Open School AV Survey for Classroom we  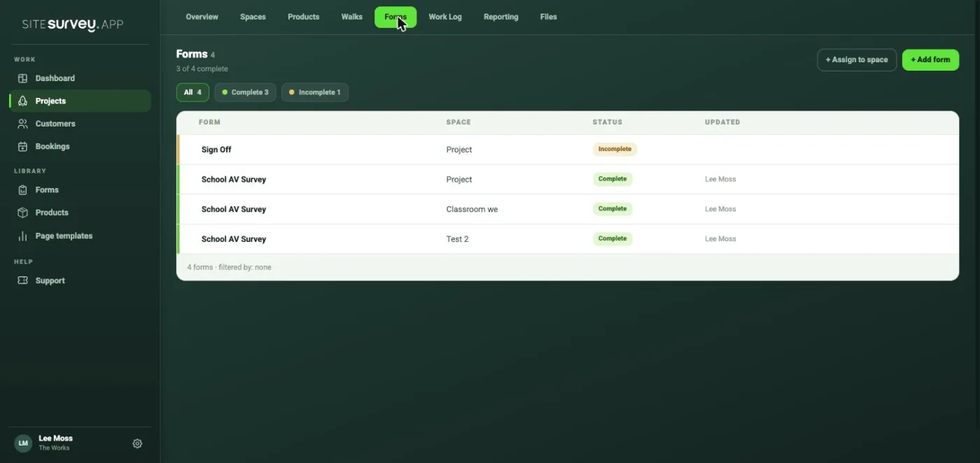point(567,209)
